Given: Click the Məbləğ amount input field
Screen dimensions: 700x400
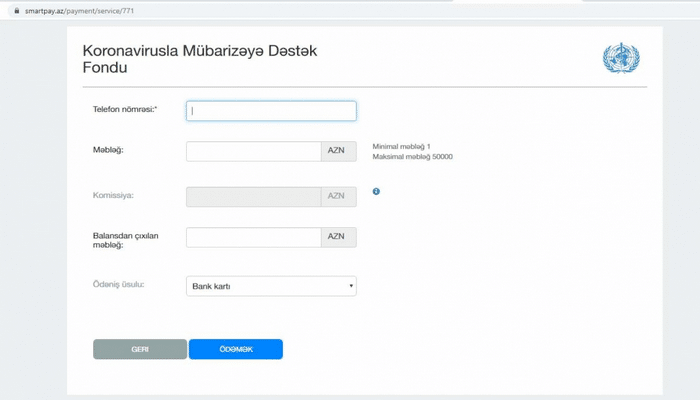Looking at the screenshot, I should (254, 151).
